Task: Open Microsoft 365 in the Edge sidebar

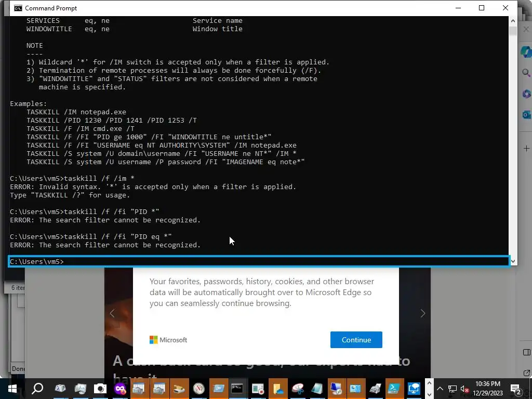Action: (x=526, y=94)
